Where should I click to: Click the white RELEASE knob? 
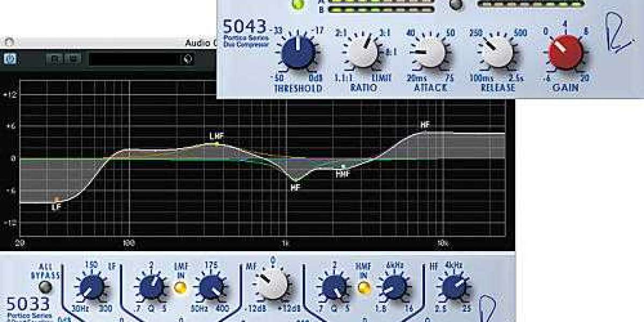point(497,52)
